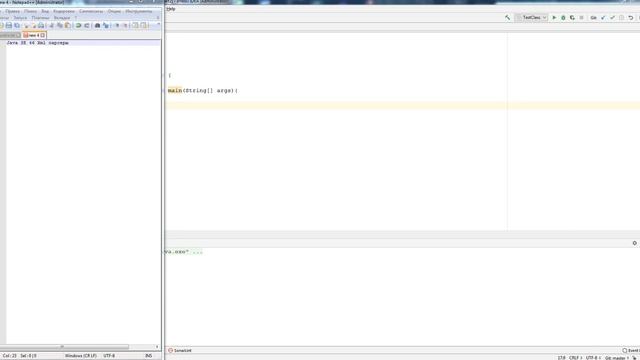Click the Zoom Out icon in Notepad++

pos(126,25)
